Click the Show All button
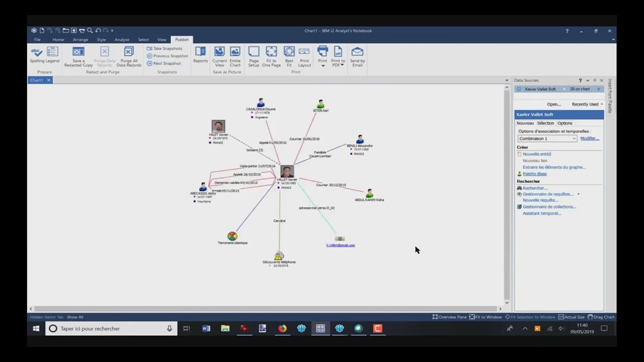The image size is (644, 362). click(75, 317)
